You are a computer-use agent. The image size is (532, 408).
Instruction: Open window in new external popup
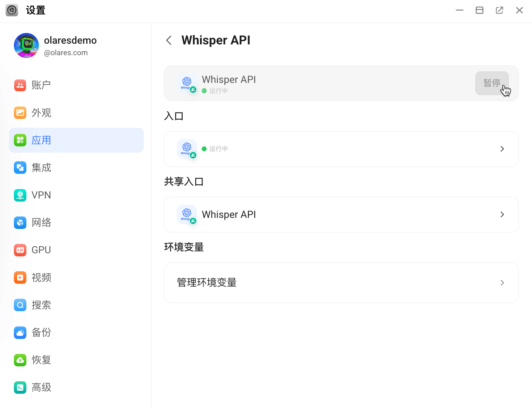499,10
